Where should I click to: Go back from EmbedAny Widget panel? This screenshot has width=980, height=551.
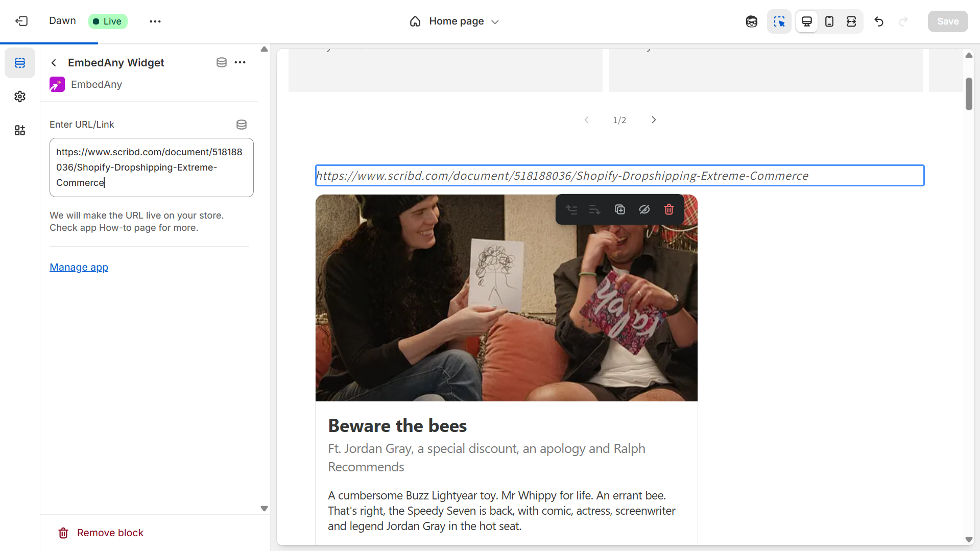pyautogui.click(x=54, y=63)
